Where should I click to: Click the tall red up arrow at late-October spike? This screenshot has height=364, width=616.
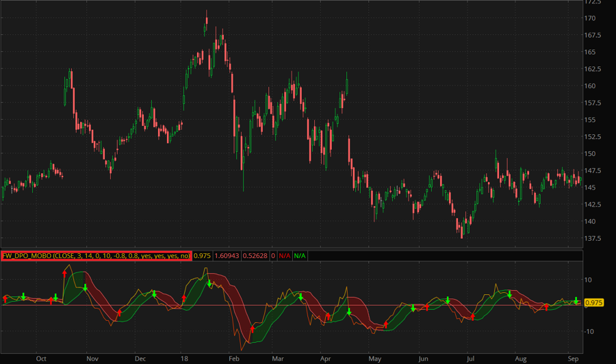[65, 273]
